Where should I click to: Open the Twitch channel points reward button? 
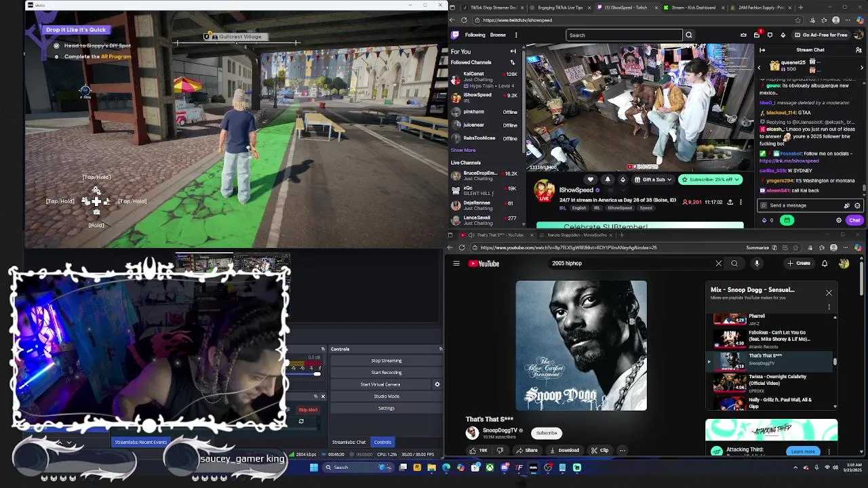[787, 220]
